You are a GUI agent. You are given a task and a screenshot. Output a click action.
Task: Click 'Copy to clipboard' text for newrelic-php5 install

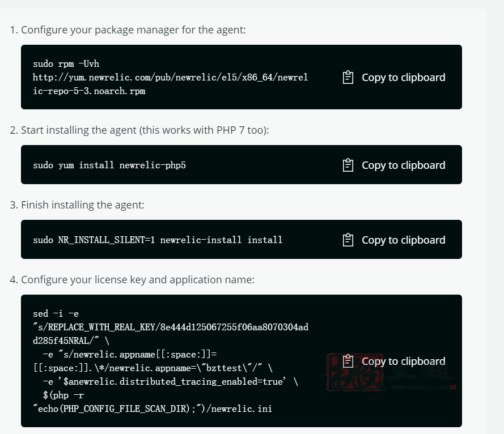click(x=404, y=165)
